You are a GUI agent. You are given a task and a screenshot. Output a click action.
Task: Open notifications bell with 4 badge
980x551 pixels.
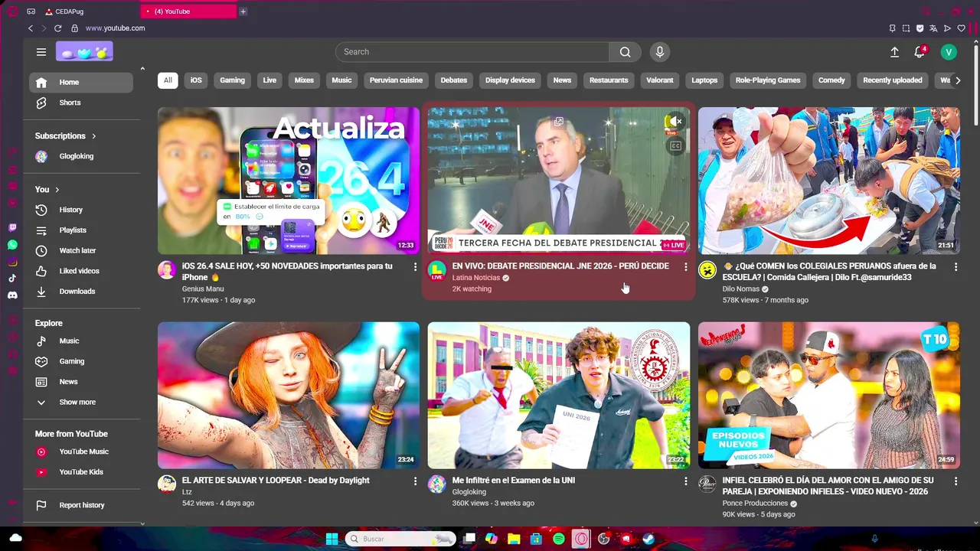tap(920, 52)
